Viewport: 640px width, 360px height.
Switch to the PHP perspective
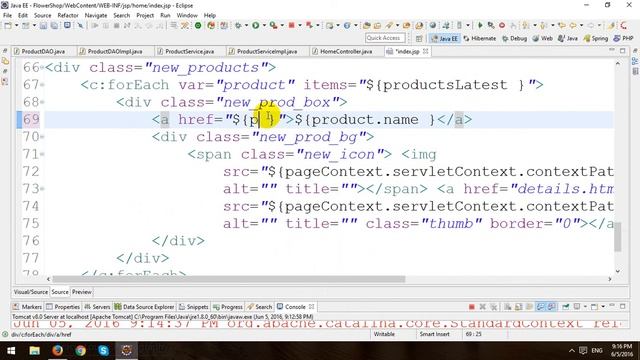[x=623, y=38]
